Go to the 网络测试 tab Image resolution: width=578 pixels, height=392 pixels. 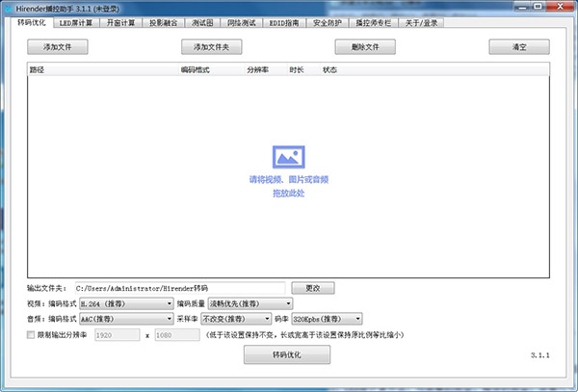pyautogui.click(x=241, y=23)
